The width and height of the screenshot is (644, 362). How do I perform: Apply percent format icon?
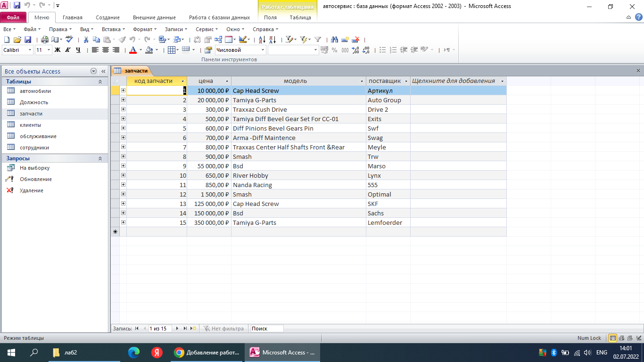[334, 50]
